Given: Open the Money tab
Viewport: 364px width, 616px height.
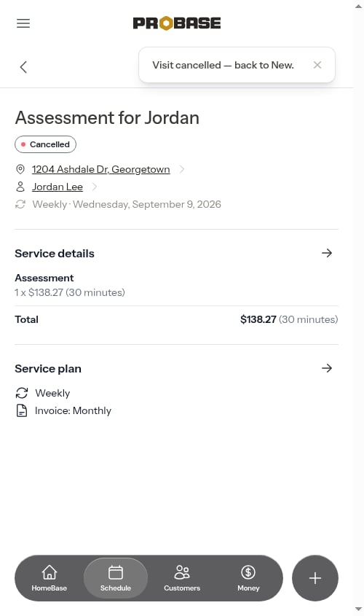Looking at the screenshot, I should (x=248, y=578).
